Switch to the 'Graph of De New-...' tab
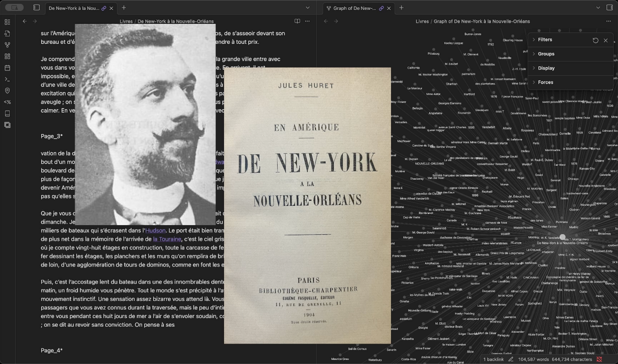This screenshot has width=618, height=364. pyautogui.click(x=354, y=8)
